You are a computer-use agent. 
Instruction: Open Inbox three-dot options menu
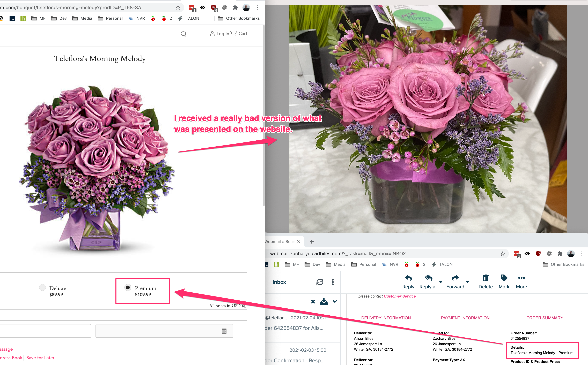(333, 282)
